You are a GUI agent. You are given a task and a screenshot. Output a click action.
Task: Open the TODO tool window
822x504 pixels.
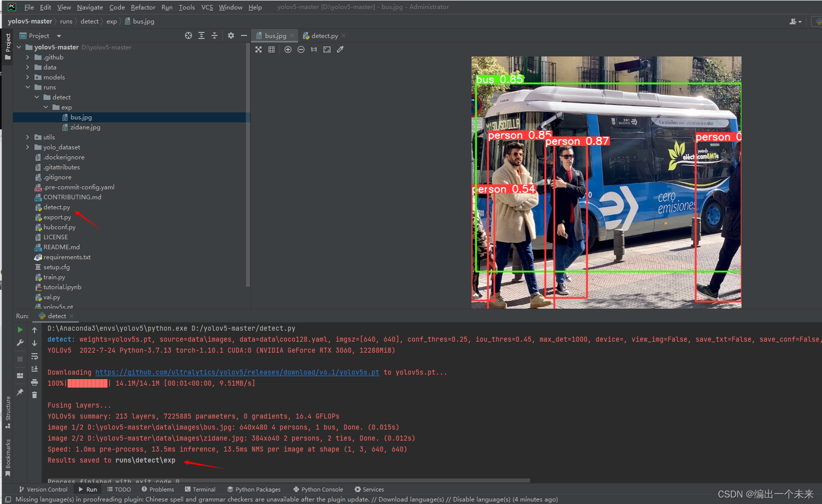point(119,490)
